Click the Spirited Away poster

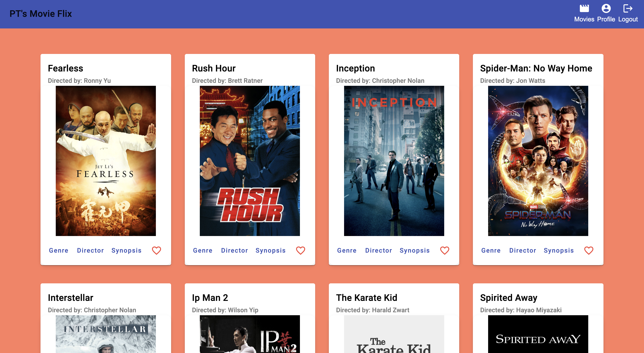point(538,334)
